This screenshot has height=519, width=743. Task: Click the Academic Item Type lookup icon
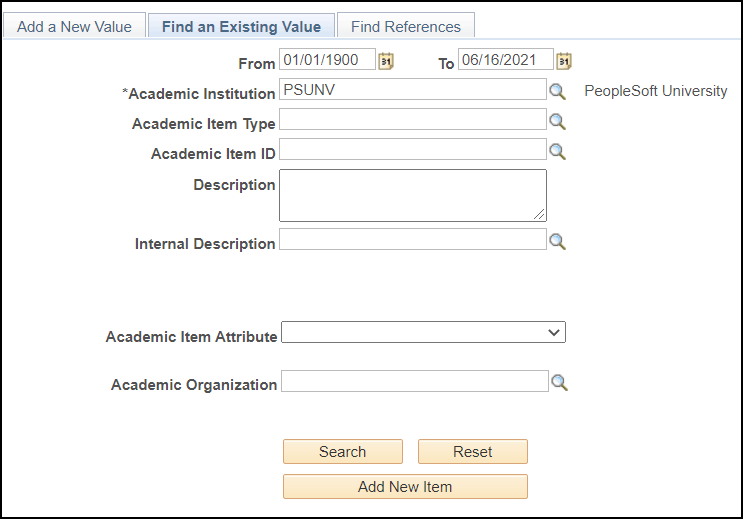click(558, 121)
